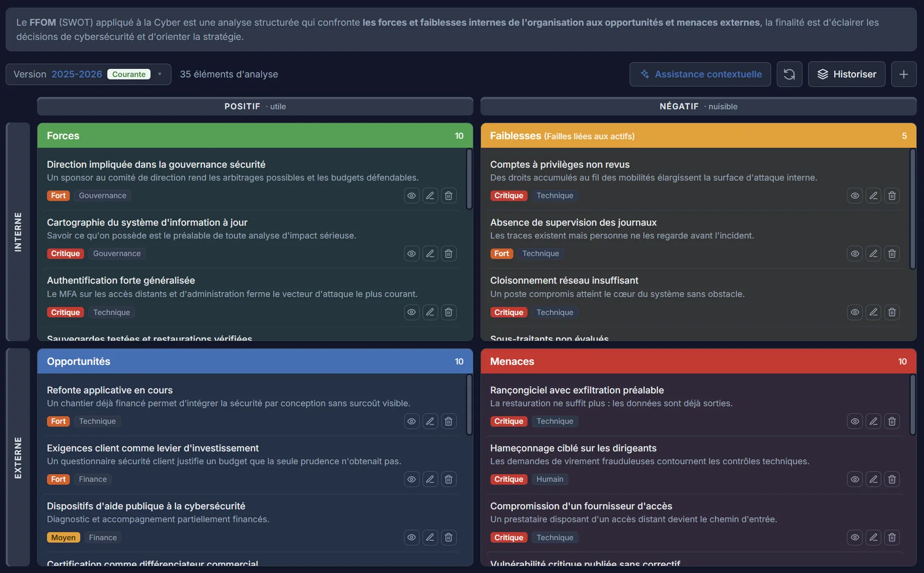Viewport: 924px width, 573px height.
Task: Delete 'Comptes à privilèges non revus'
Action: click(x=892, y=196)
